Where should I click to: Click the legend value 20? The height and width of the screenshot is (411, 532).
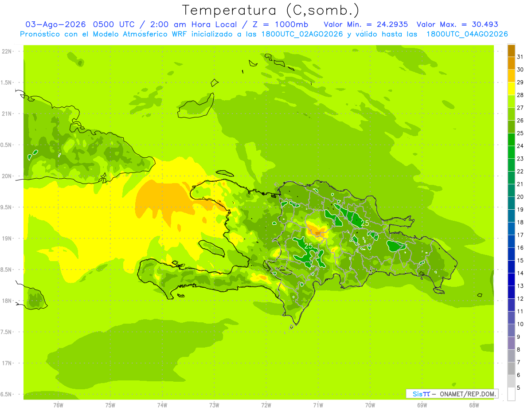click(520, 196)
